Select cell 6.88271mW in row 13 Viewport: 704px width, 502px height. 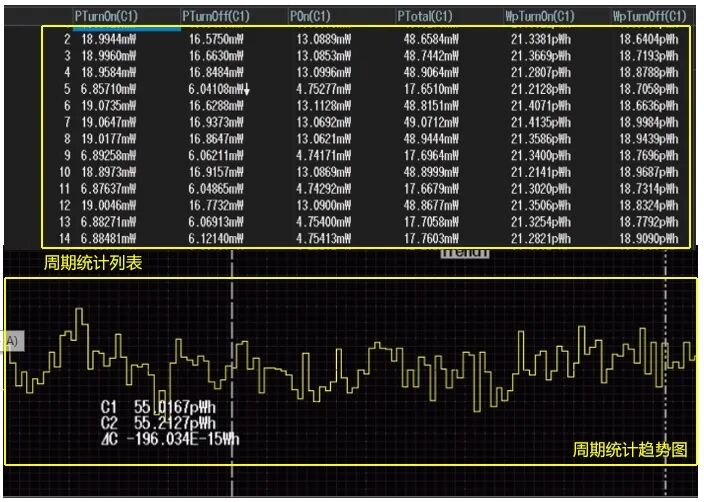click(108, 222)
